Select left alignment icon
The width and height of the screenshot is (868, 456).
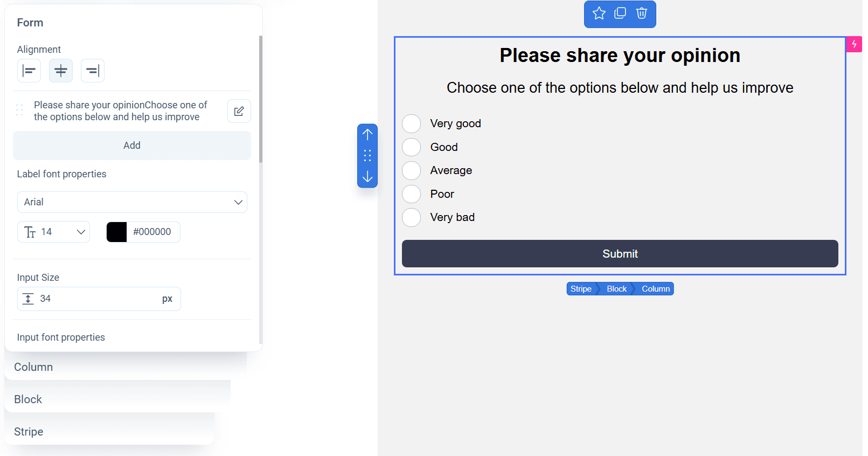click(x=29, y=71)
